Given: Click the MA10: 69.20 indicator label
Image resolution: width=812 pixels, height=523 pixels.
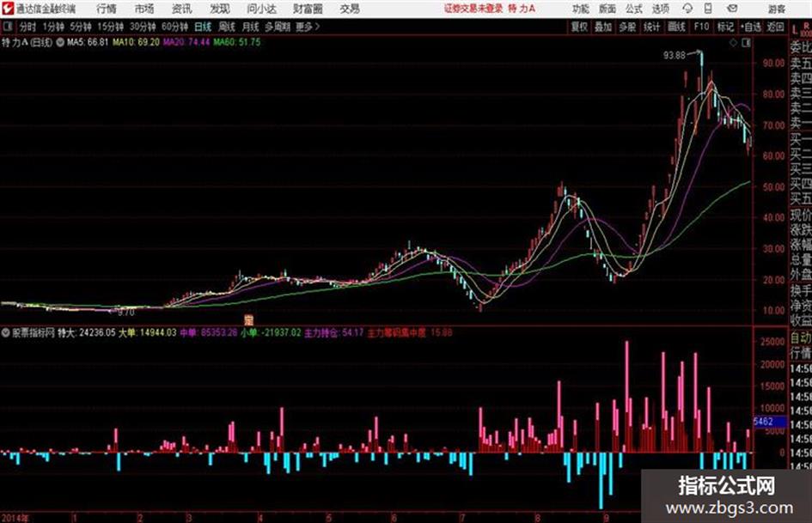Looking at the screenshot, I should click(x=137, y=42).
